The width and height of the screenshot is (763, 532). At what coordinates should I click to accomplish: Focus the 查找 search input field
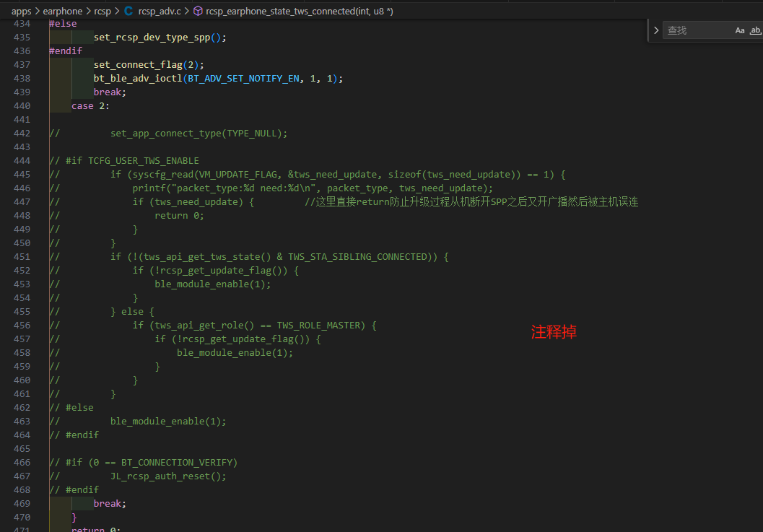(698, 30)
